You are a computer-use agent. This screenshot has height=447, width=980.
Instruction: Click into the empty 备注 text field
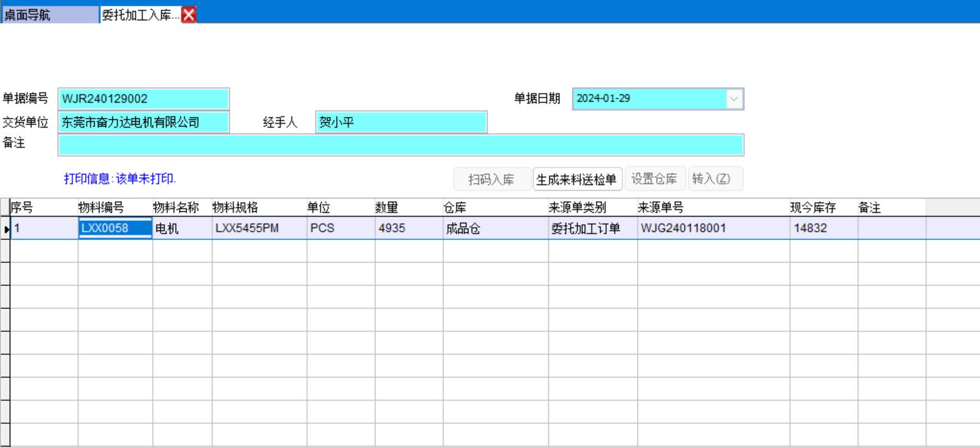[x=401, y=145]
